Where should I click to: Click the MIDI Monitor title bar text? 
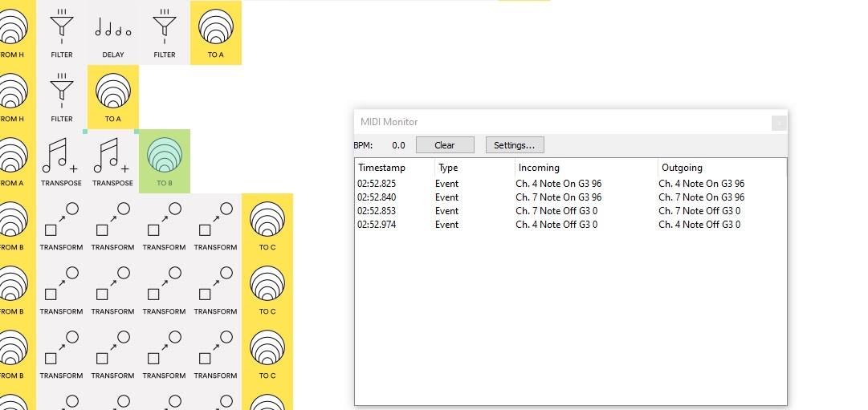(389, 122)
